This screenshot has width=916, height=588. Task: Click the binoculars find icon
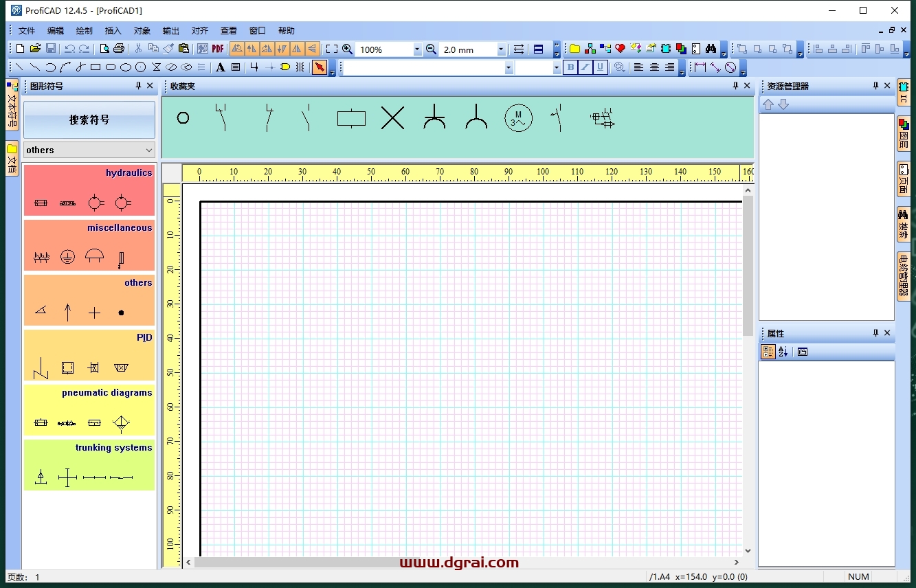point(711,49)
